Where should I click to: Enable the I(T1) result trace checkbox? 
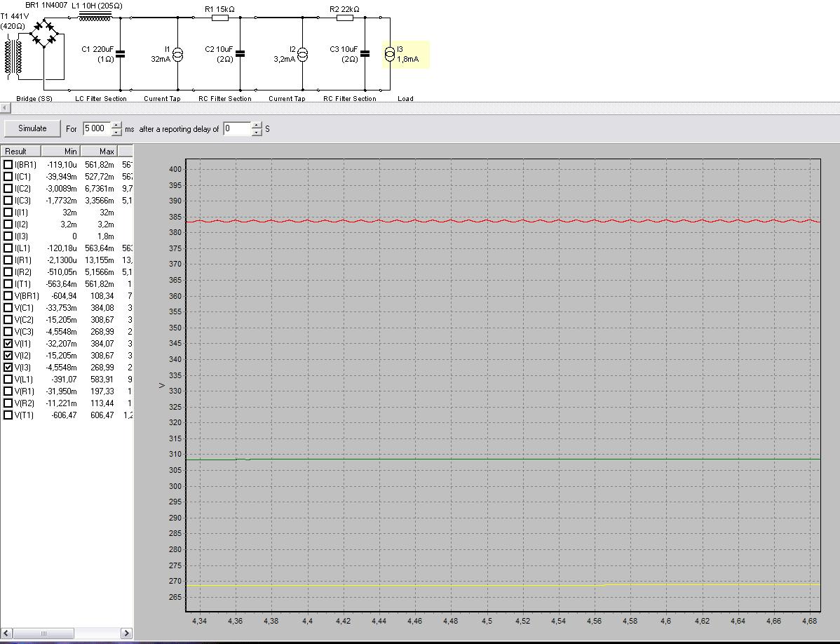8,284
